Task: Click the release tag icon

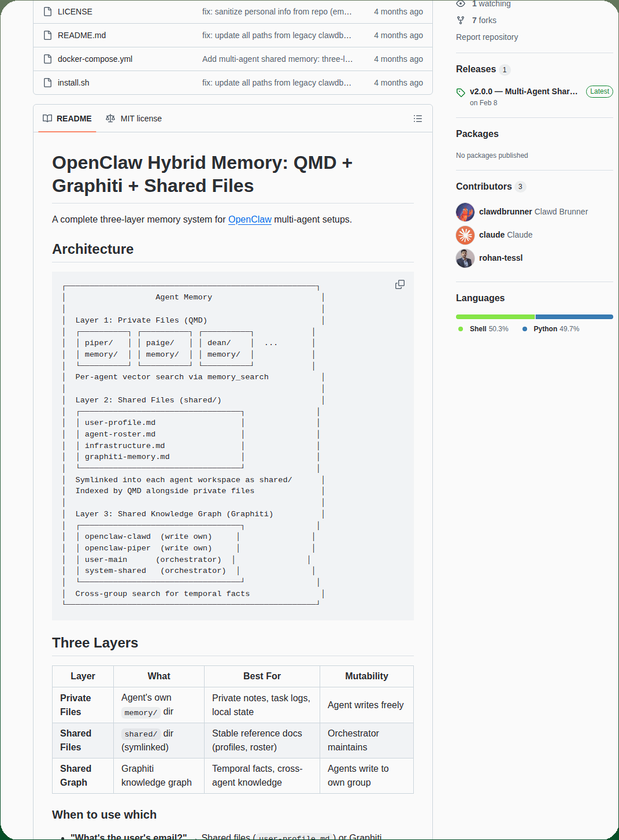Action: 461,92
